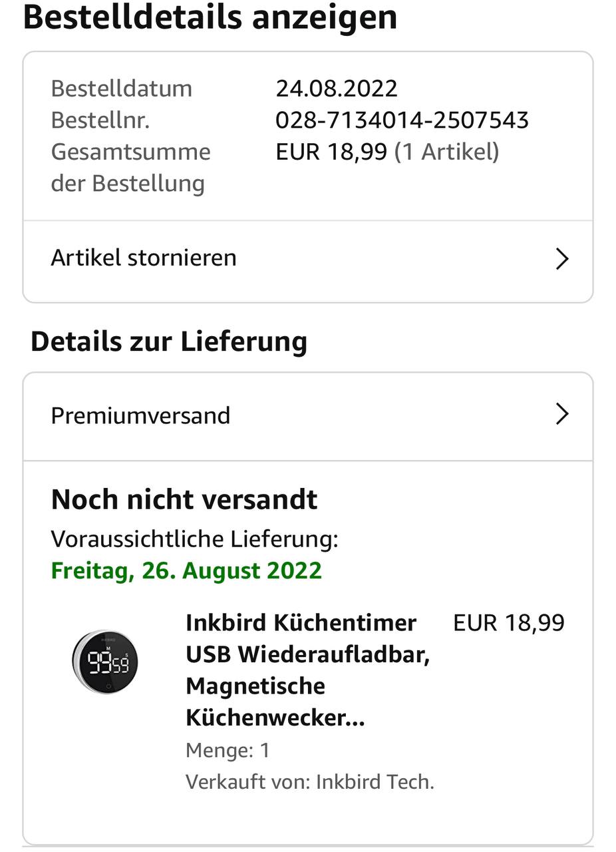616x852 pixels.
Task: Click the order date 24.08.2022
Action: (337, 88)
